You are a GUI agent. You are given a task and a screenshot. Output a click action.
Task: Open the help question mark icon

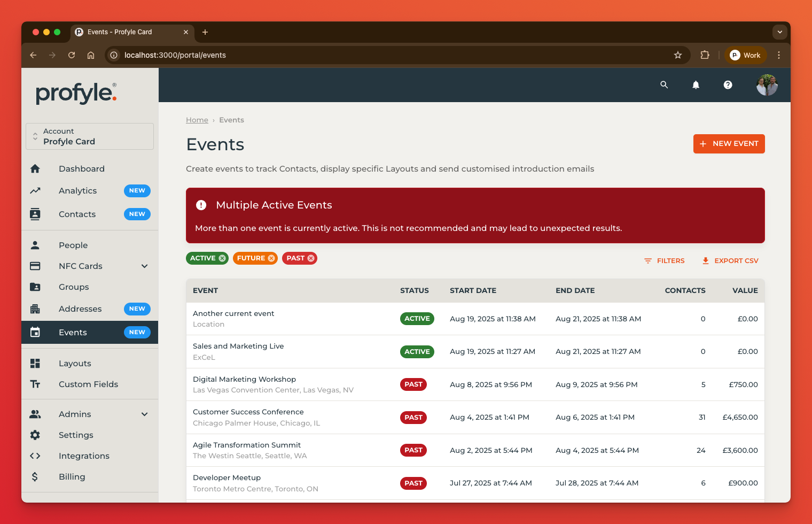pos(728,85)
